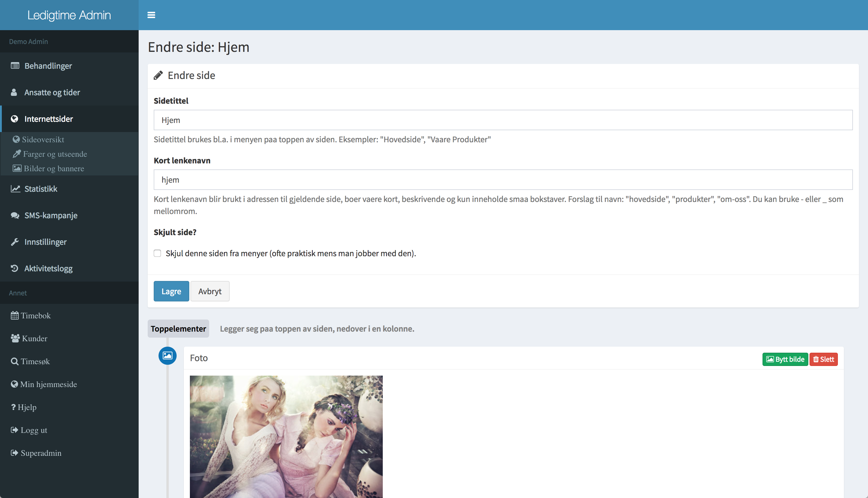Click the Internettsider globe icon
The width and height of the screenshot is (868, 498).
pos(14,119)
